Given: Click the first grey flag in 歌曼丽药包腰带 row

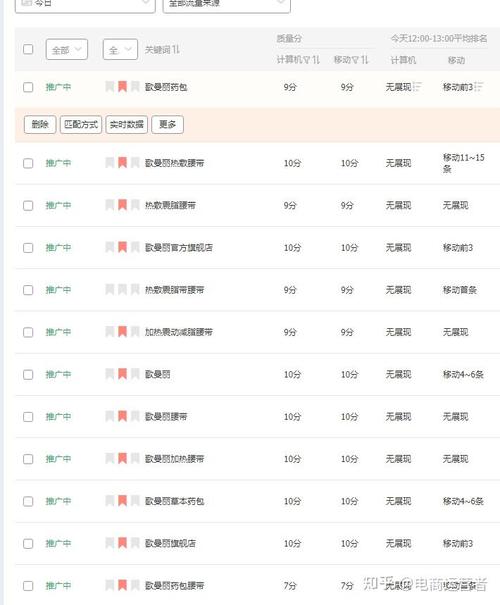Looking at the screenshot, I should click(110, 585).
